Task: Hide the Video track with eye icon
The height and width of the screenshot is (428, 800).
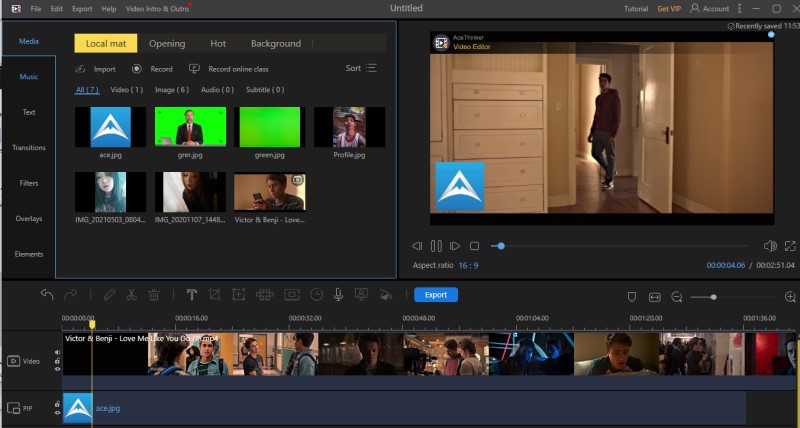Action: [57, 369]
